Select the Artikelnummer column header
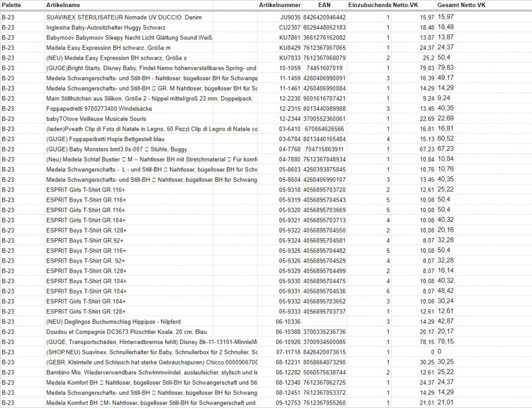The image size is (532, 408). pyautogui.click(x=280, y=5)
